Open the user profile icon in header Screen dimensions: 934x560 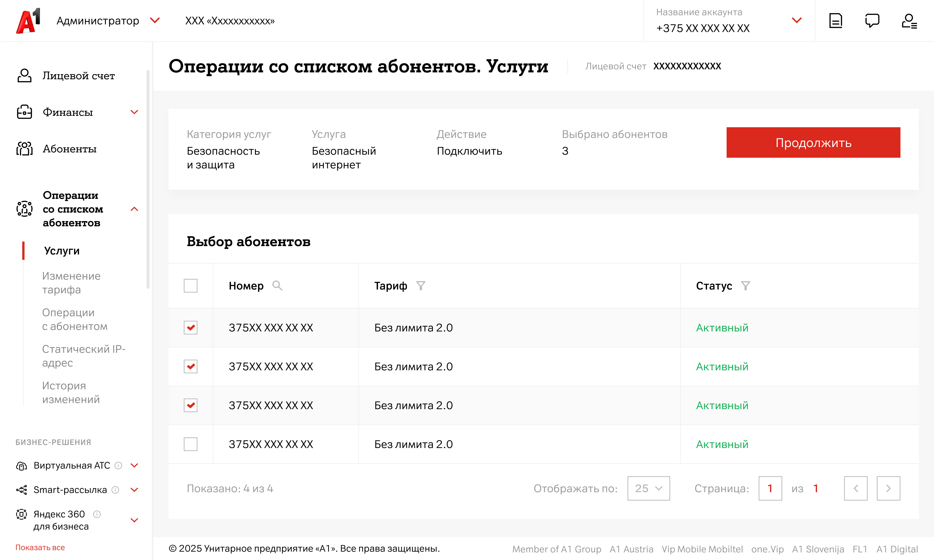coord(909,21)
